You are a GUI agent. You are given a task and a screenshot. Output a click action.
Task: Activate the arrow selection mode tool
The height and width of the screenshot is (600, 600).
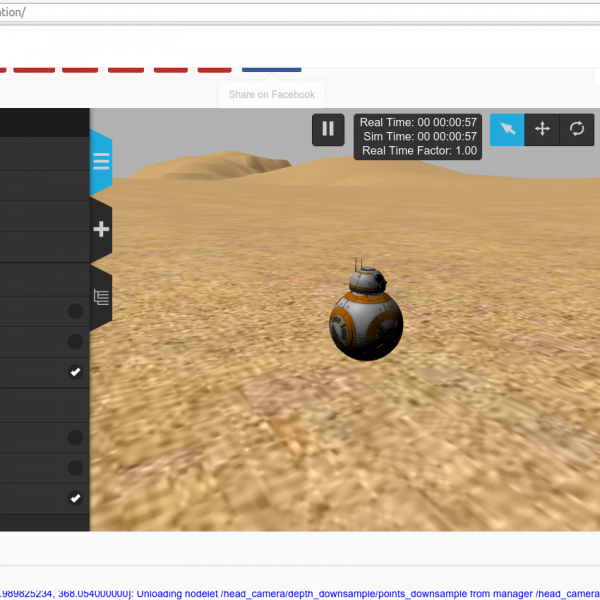pos(507,130)
